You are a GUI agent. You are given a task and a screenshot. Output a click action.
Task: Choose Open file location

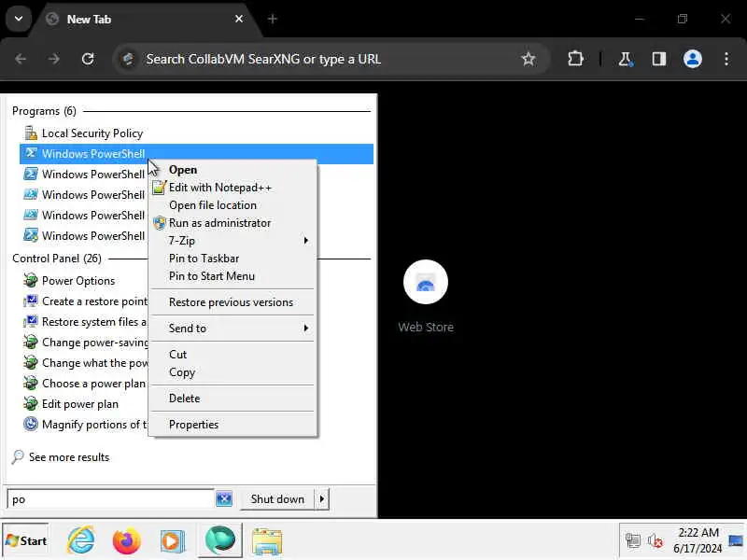click(233, 205)
